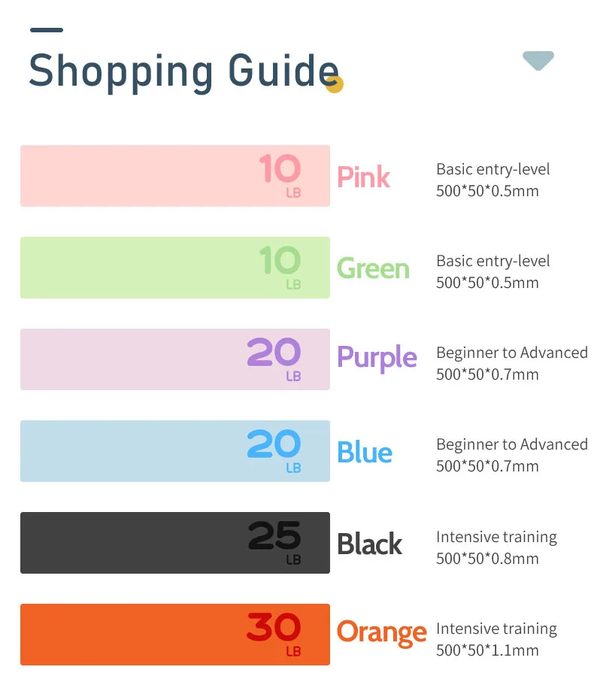
Task: Click Pink's Basic entry-level description
Action: point(493,169)
